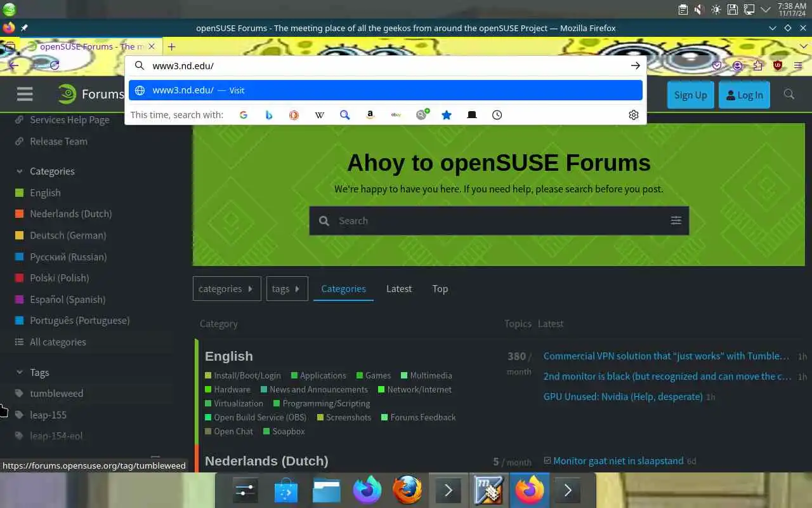This screenshot has width=812, height=508.
Task: Click the go arrow in address bar
Action: [635, 65]
